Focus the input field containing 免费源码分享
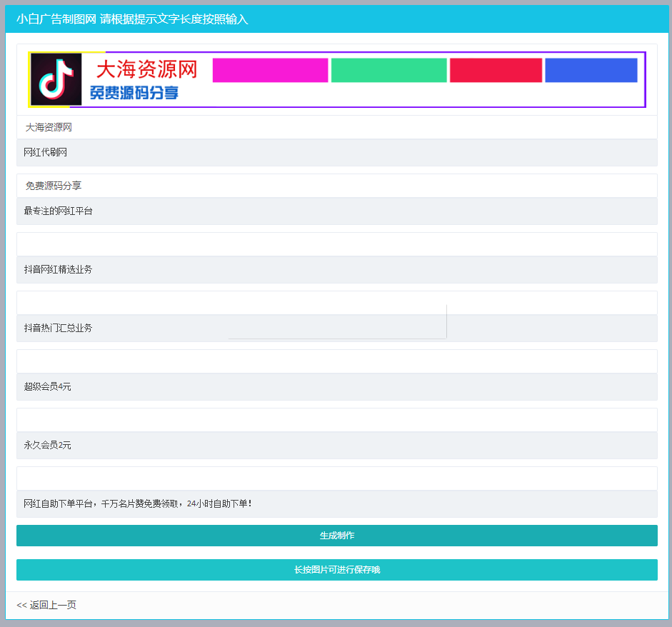This screenshot has height=627, width=672. click(336, 186)
